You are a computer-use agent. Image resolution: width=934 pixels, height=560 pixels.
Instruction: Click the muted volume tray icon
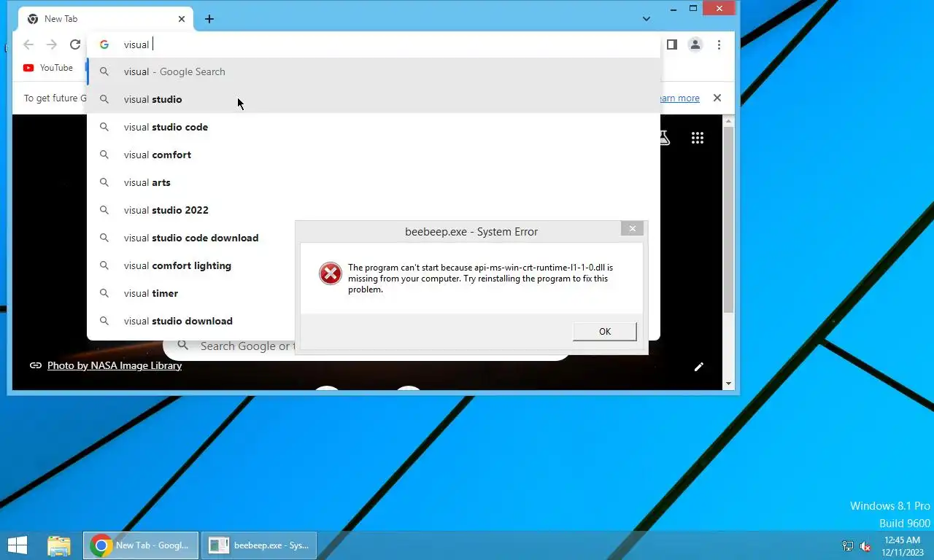(865, 546)
